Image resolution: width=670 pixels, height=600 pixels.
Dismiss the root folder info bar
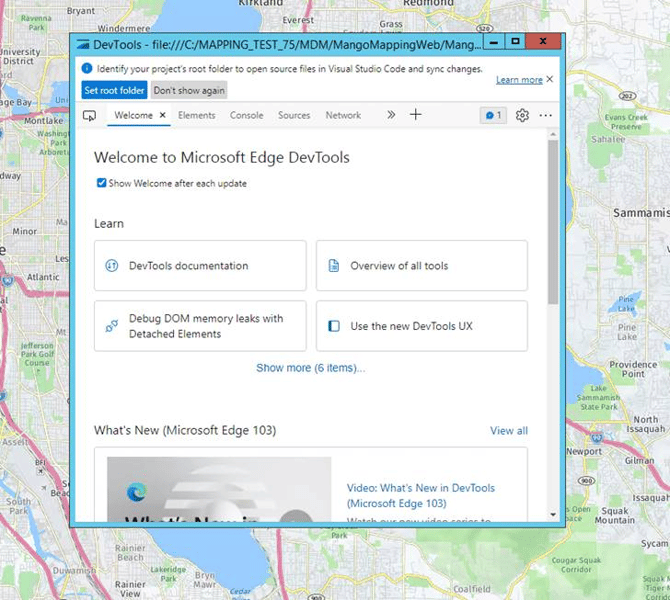click(x=550, y=79)
